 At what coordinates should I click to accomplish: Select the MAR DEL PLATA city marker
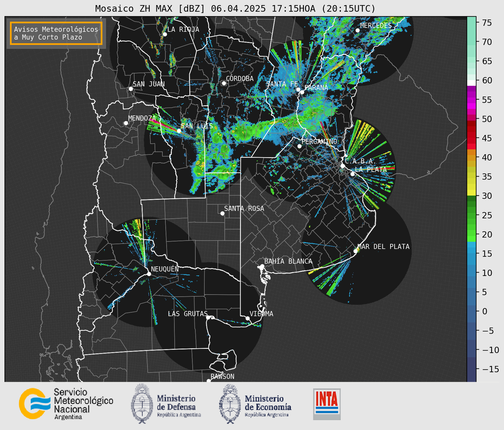click(356, 251)
